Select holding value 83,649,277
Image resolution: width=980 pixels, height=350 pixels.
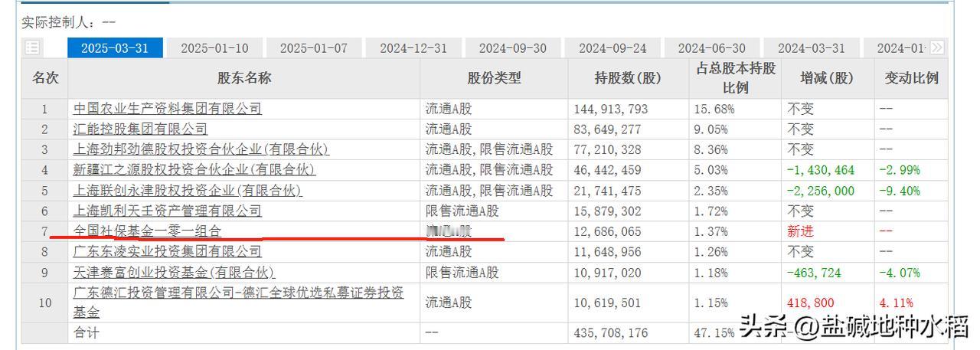[x=607, y=129]
